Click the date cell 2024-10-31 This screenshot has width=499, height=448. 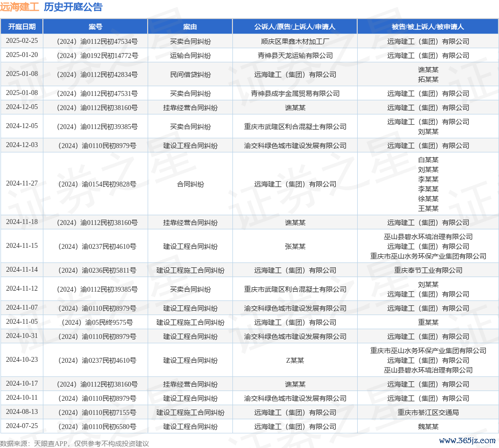pos(21,336)
